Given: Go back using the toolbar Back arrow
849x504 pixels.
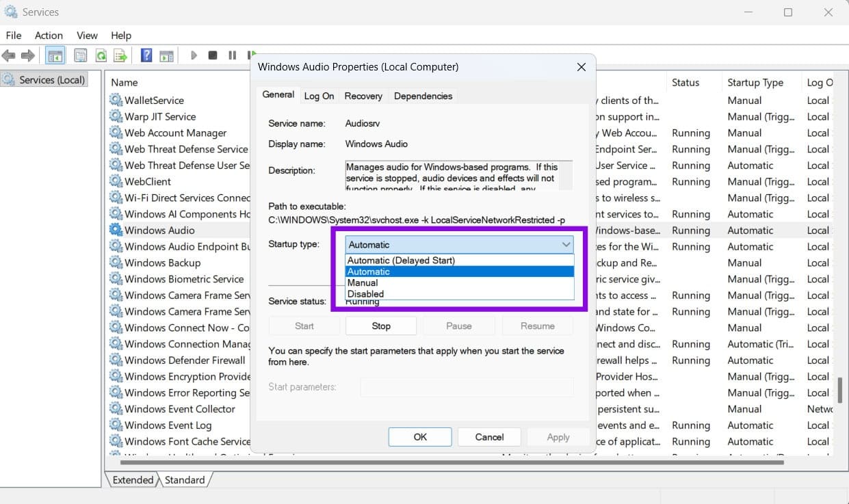Looking at the screenshot, I should [9, 55].
